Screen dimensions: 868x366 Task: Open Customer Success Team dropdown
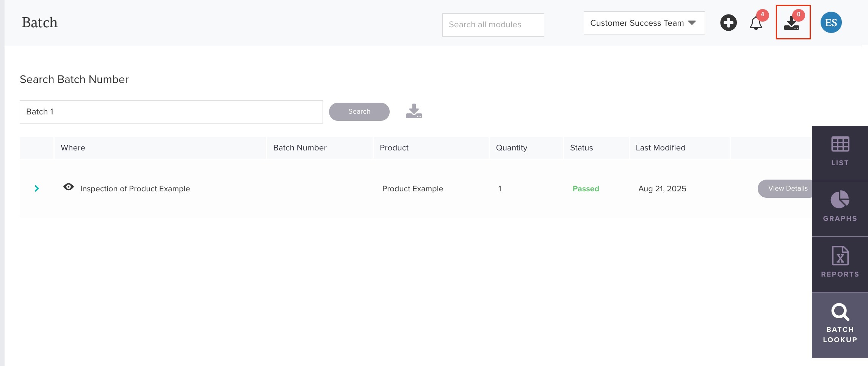click(644, 23)
